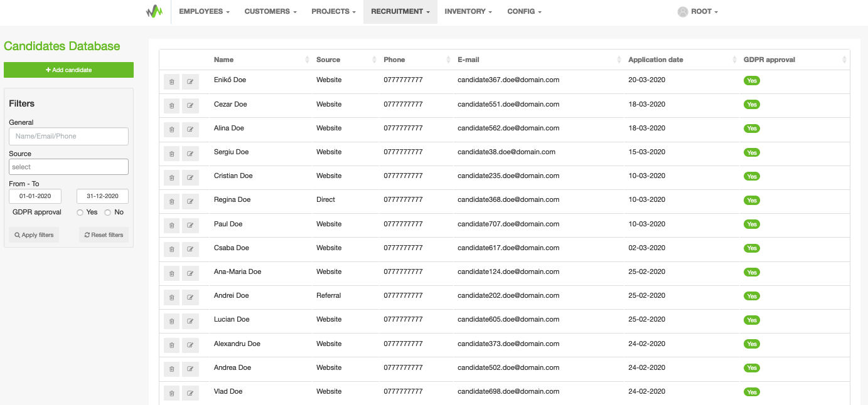Click the Name/Email/Phone search field
The height and width of the screenshot is (405, 868).
(x=68, y=136)
